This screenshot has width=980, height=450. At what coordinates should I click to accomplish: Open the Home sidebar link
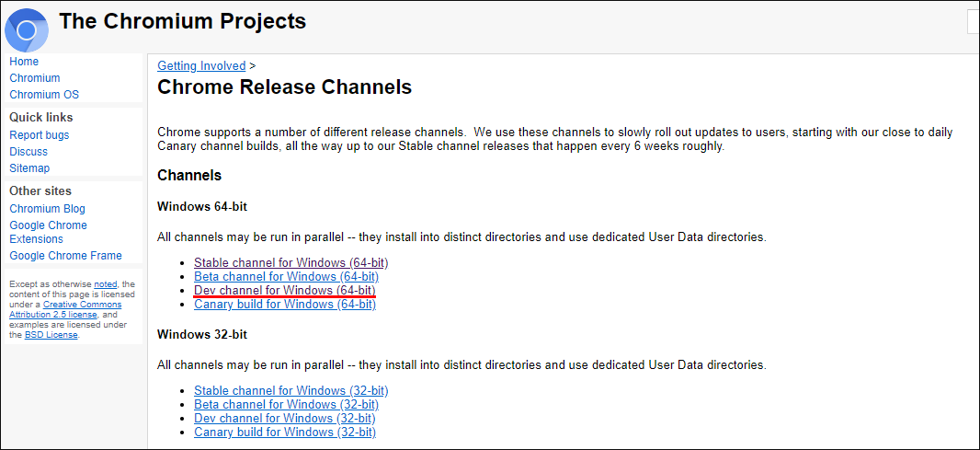pos(24,62)
